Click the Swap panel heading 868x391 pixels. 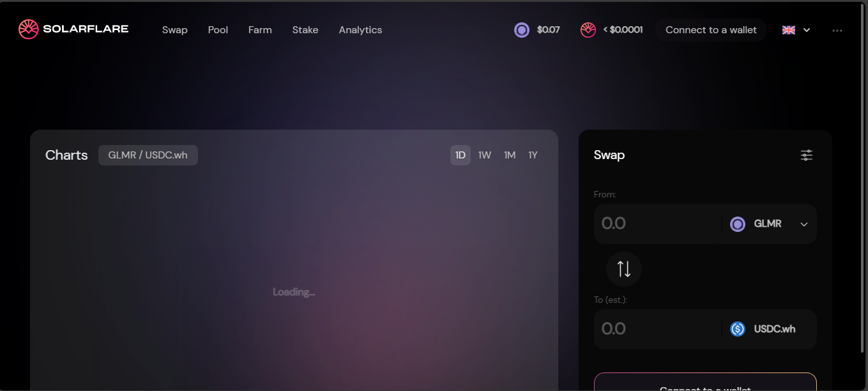(x=609, y=155)
